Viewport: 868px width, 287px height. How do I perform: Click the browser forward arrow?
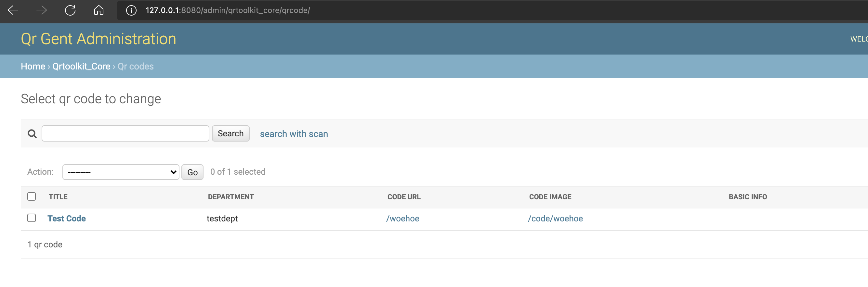[x=41, y=10]
